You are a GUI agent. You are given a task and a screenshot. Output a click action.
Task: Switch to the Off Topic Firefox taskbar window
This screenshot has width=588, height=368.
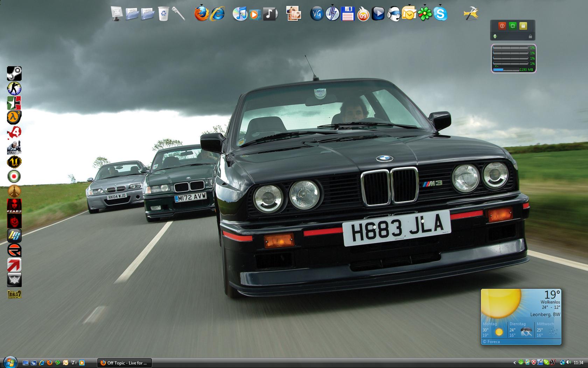124,363
